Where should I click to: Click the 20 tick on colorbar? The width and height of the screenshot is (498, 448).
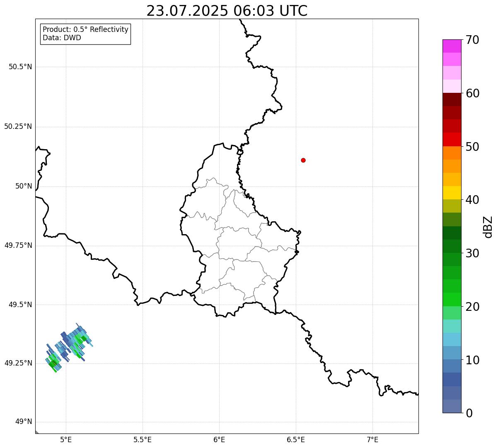pos(472,307)
